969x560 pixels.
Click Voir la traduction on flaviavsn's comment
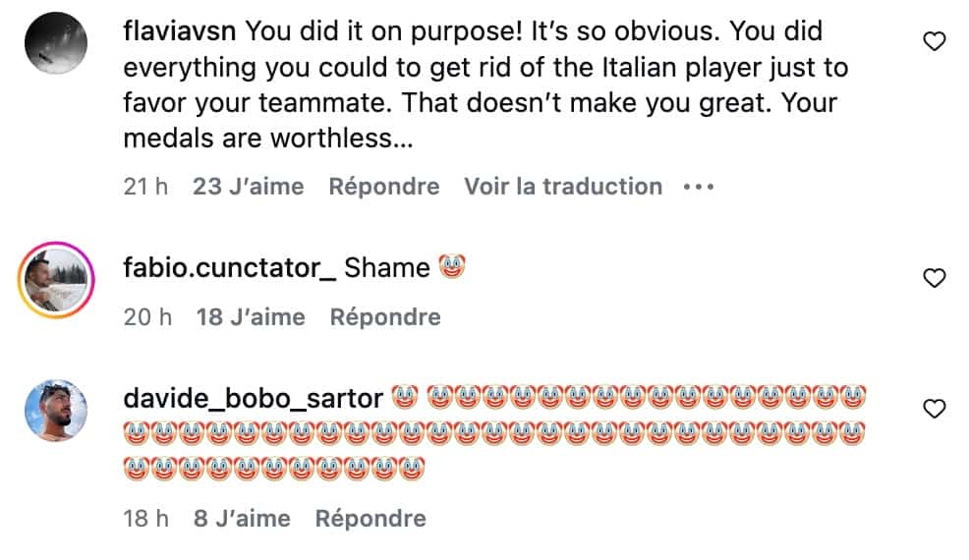[563, 187]
